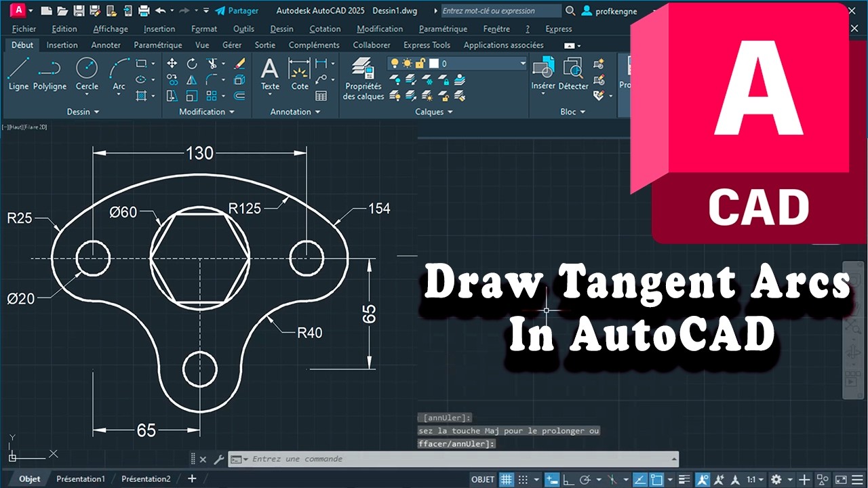The width and height of the screenshot is (868, 488).
Task: Use the Trim (Ajuster) scissors tool
Action: [x=212, y=64]
